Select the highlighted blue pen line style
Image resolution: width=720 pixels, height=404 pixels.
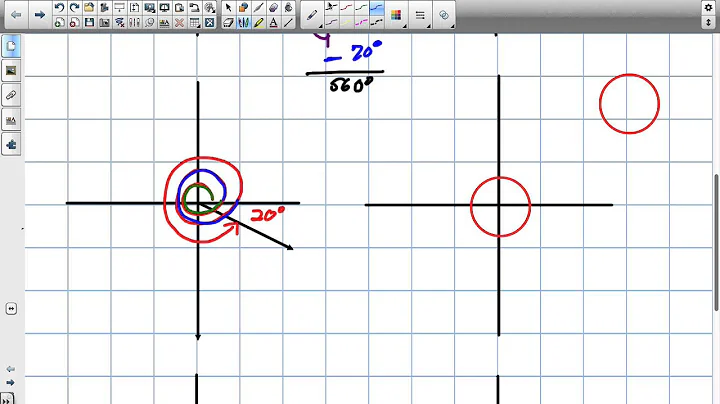coord(377,7)
